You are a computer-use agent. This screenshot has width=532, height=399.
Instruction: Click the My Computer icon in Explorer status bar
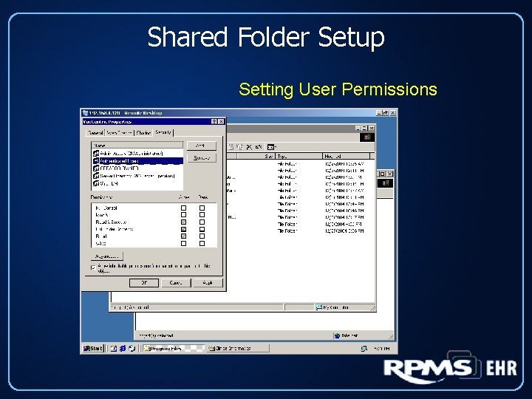click(x=319, y=307)
